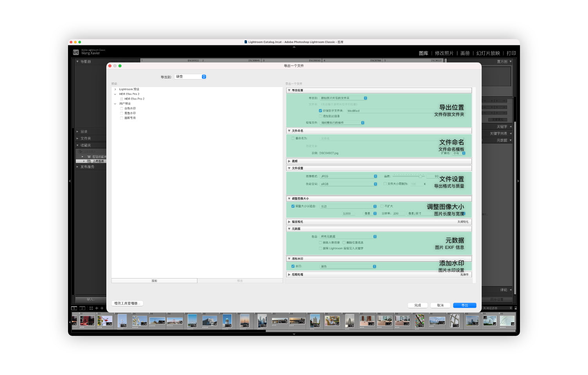Viewport: 588px width, 375px height.
Task: Click the grid view icon above the filmstrip
Action: pos(91,308)
